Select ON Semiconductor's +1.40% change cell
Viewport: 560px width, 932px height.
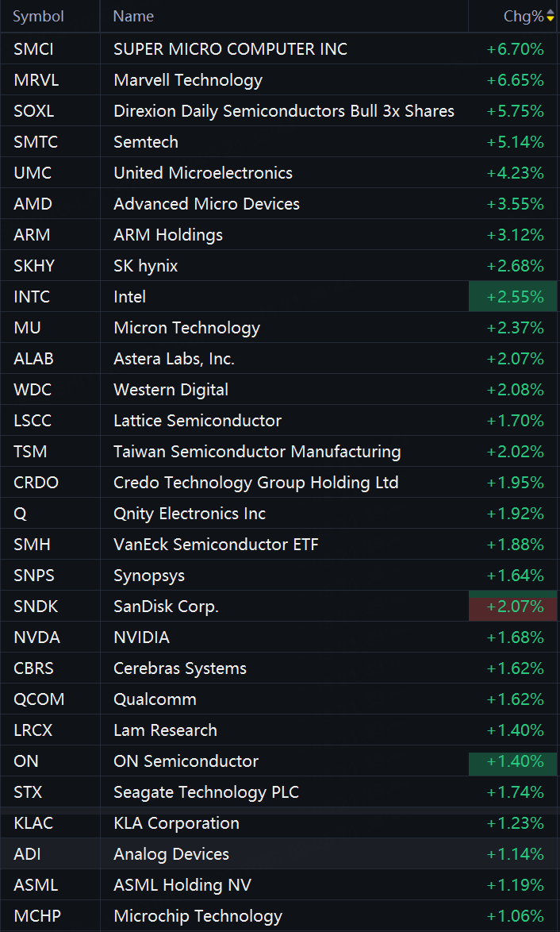pyautogui.click(x=513, y=761)
